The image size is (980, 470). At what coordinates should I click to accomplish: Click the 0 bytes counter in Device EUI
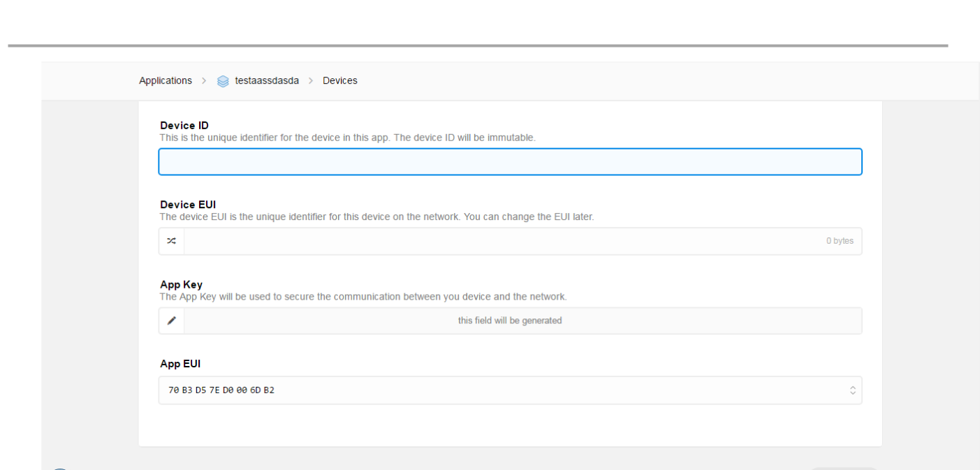(x=839, y=241)
